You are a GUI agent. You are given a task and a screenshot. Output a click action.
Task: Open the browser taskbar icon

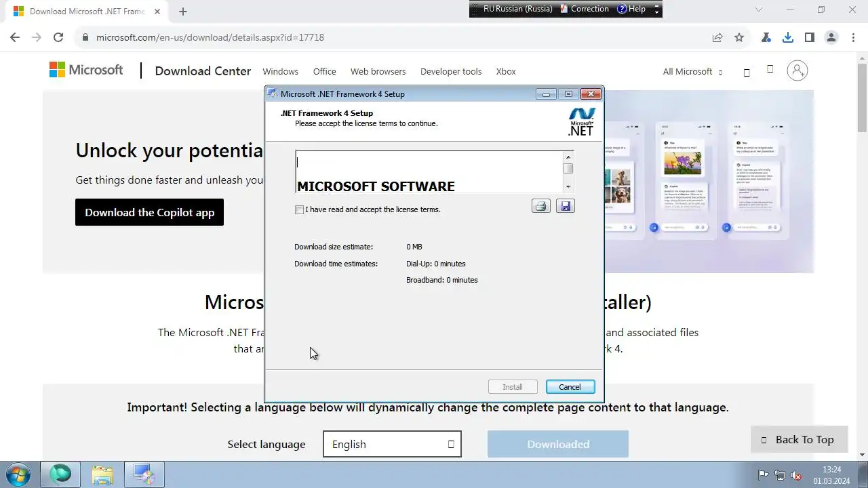(61, 474)
